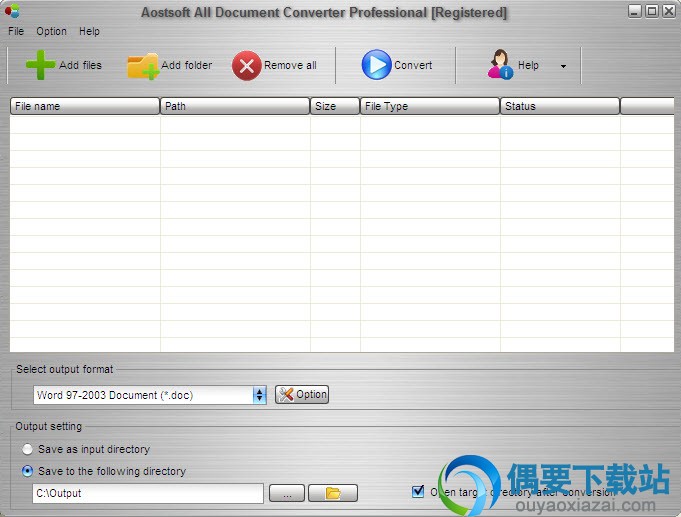
Task: Sort by the Size column header
Action: click(x=335, y=106)
